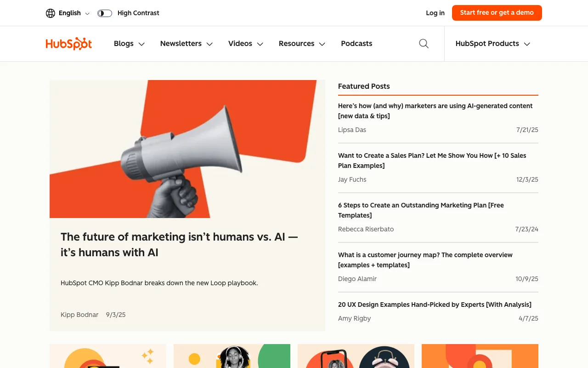Select Podcasts in the navigation
This screenshot has height=368, width=588.
pyautogui.click(x=356, y=43)
